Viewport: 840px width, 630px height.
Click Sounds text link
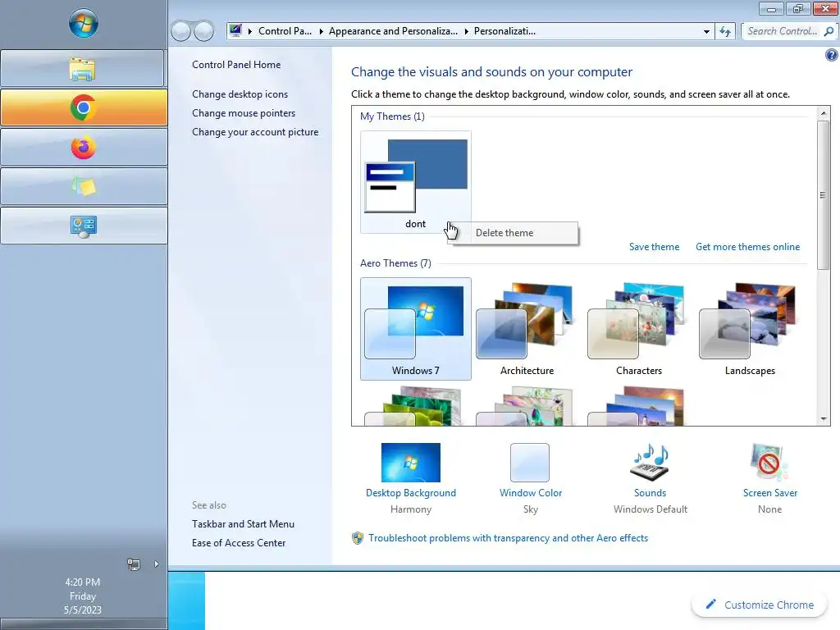tap(651, 493)
